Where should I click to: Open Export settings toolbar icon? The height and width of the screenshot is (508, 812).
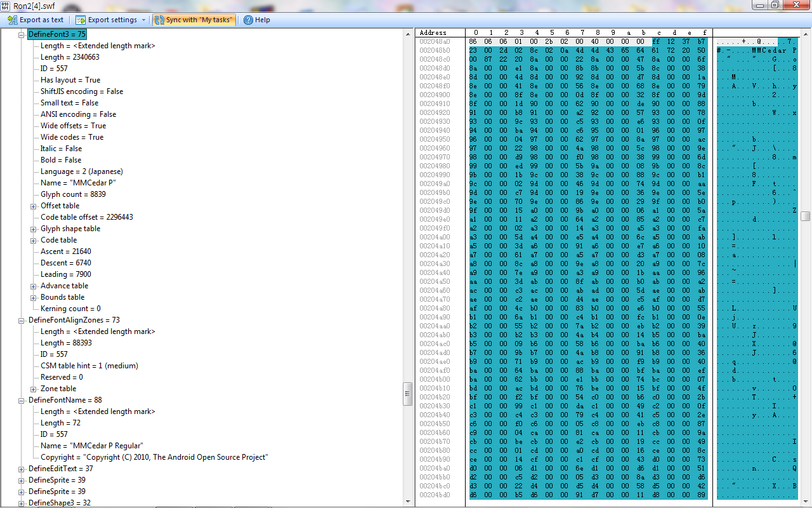coord(81,20)
